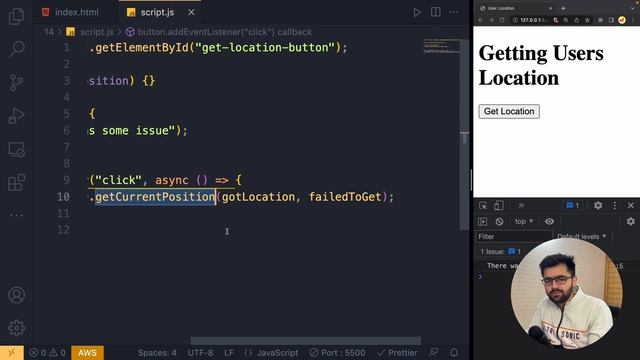Open the browser tab search chevron
This screenshot has height=360, width=640.
633,8
